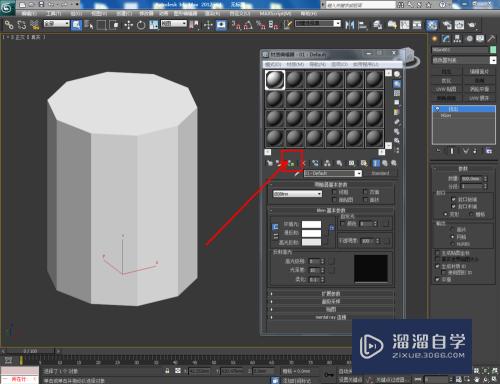The image size is (500, 384).
Task: Open the selection filter 全部 dropdown
Action: [57, 23]
